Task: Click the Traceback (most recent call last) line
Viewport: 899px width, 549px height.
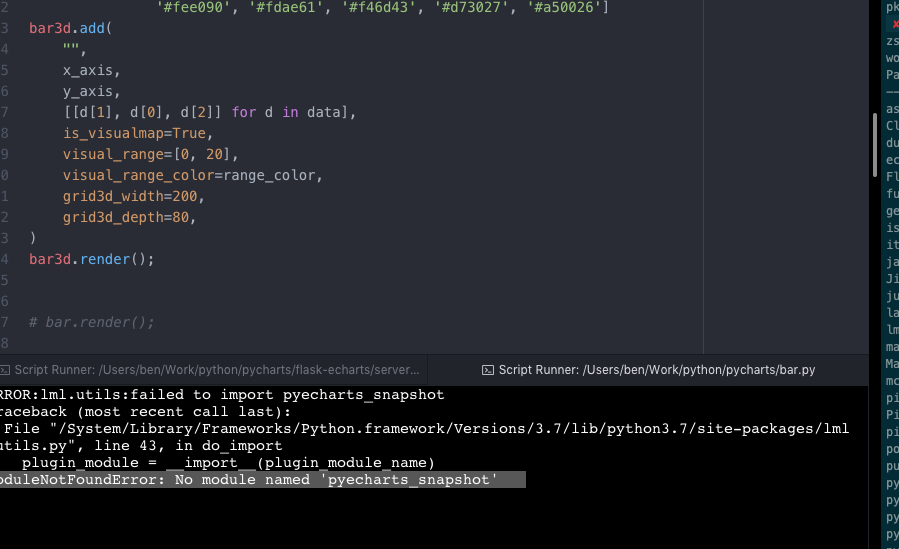Action: pyautogui.click(x=146, y=412)
